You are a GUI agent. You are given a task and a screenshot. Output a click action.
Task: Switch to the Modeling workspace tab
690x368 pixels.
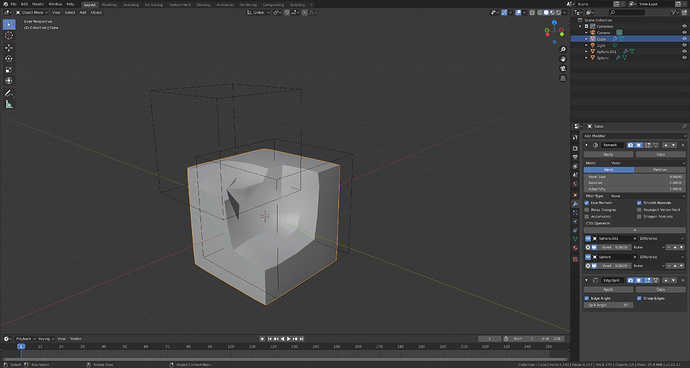[109, 4]
